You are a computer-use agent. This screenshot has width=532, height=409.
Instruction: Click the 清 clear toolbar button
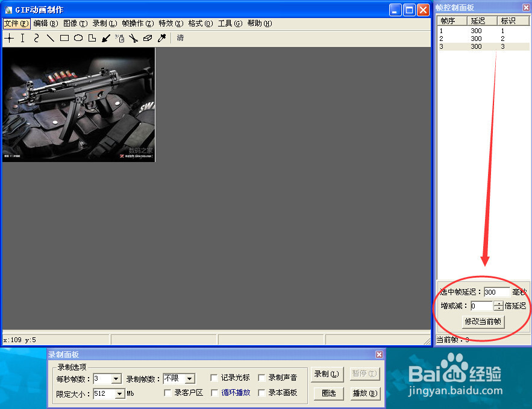pyautogui.click(x=180, y=38)
